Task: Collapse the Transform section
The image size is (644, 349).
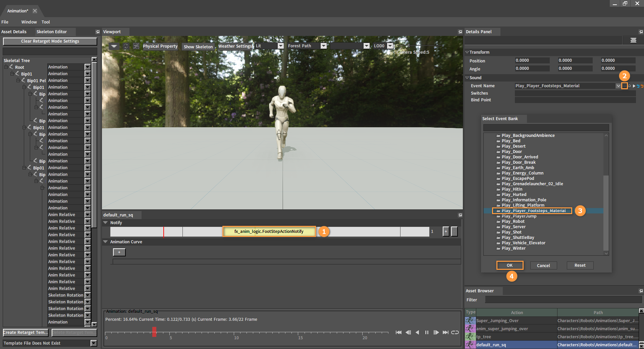Action: coord(467,52)
